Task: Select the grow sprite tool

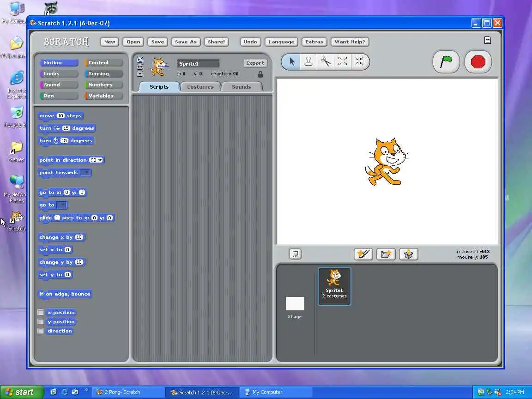Action: [x=342, y=62]
